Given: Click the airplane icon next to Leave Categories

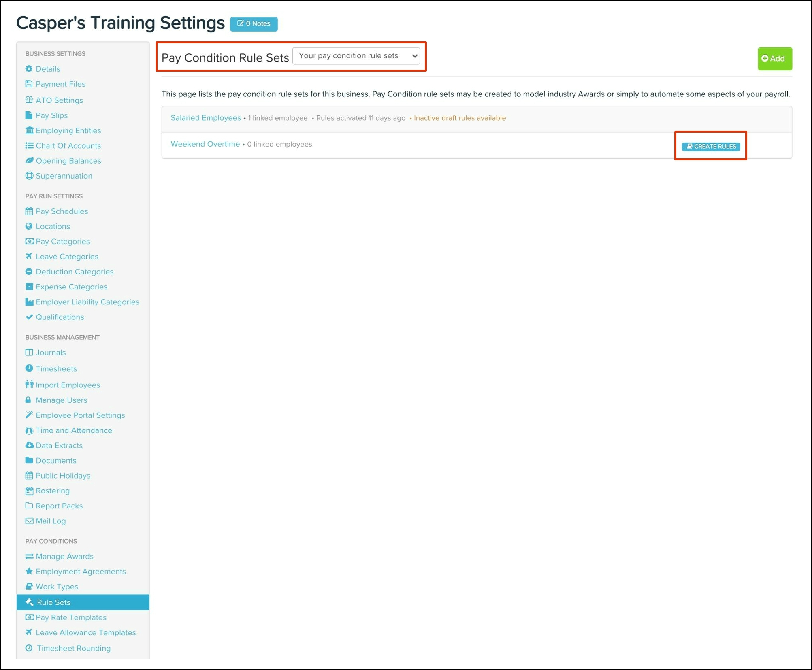Looking at the screenshot, I should tap(29, 256).
